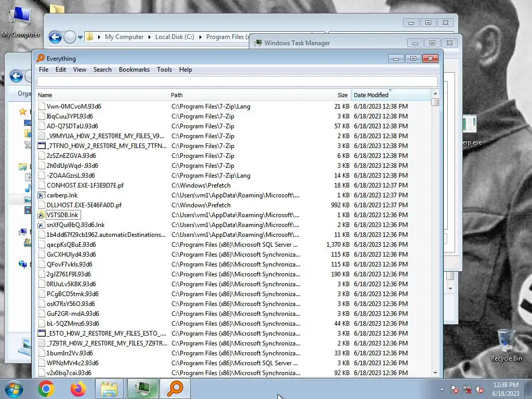Screen dimensions: 532x399
Task: Open My Computer desktop icon
Action: pos(20,22)
